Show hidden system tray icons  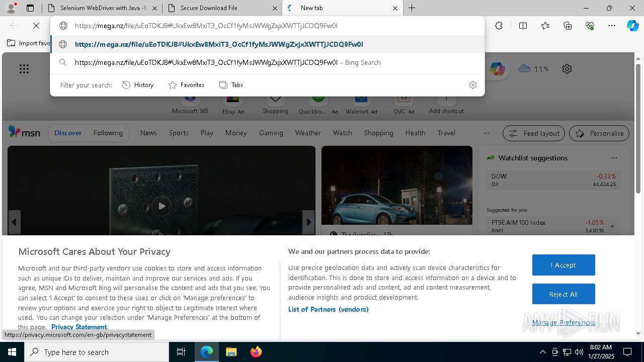click(542, 352)
